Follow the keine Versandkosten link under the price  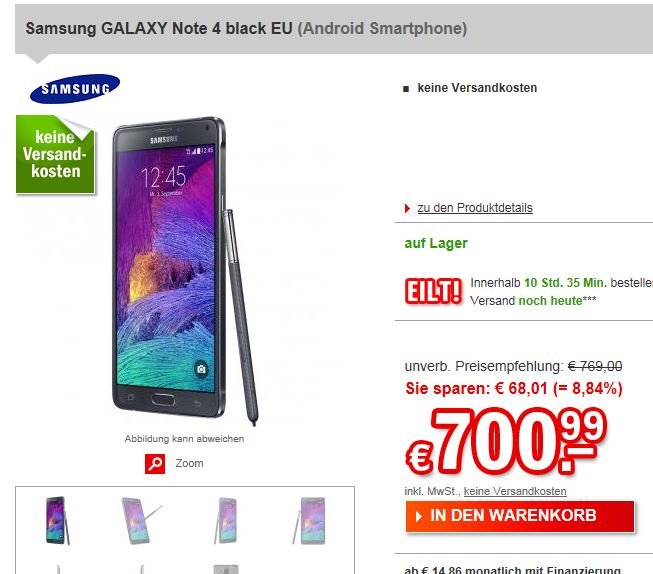click(515, 492)
